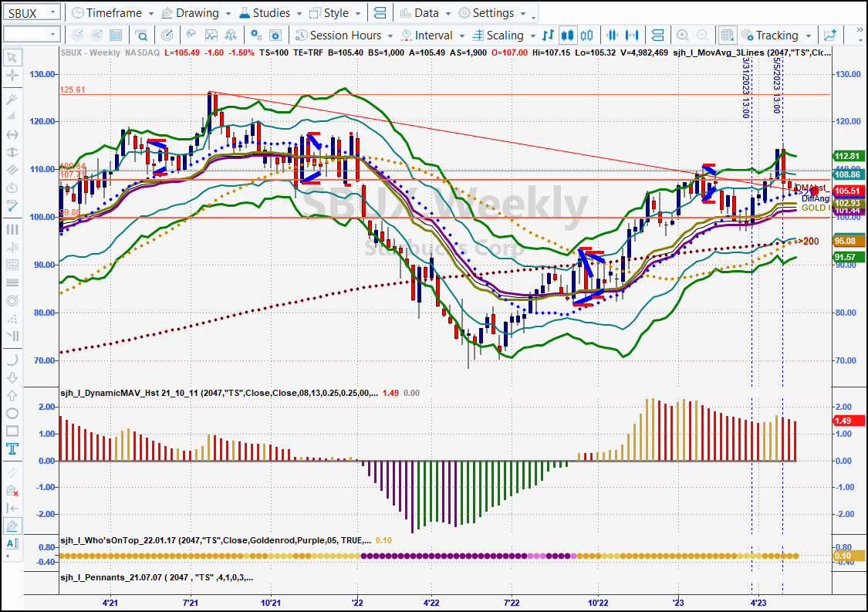Expand the Session Hours dropdown arrow
This screenshot has width=868, height=612.
(390, 36)
